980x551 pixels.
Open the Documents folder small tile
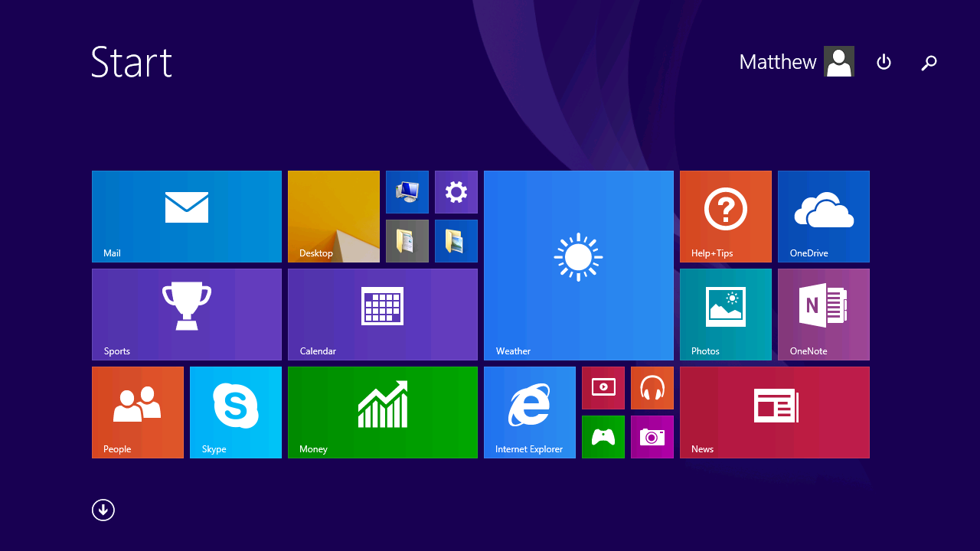tap(407, 241)
